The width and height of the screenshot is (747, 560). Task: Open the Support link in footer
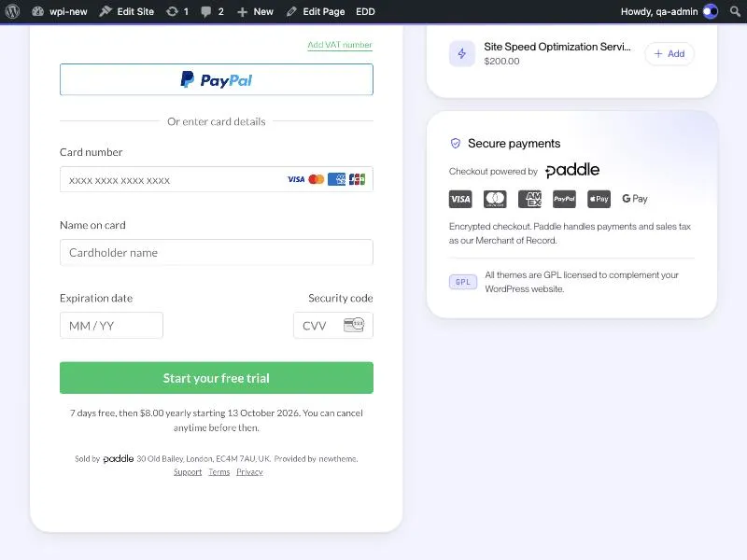pyautogui.click(x=188, y=472)
